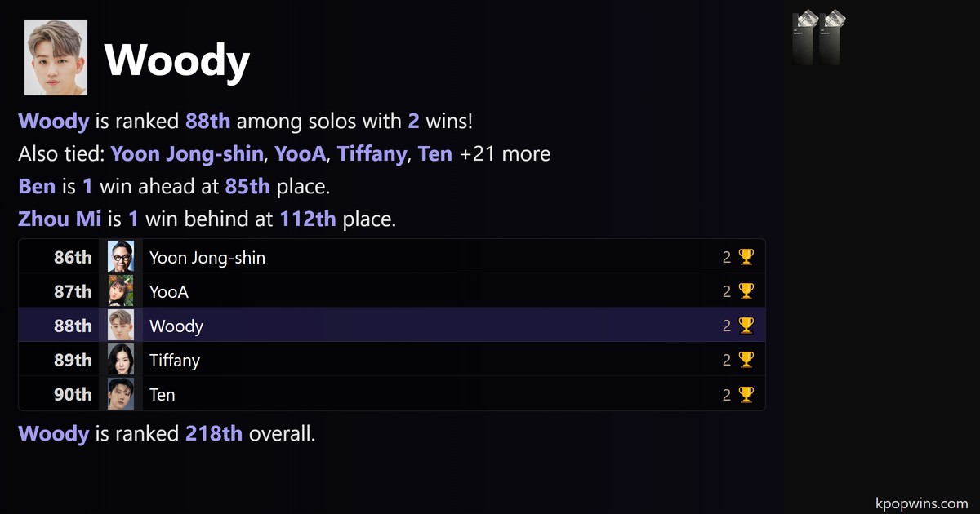
Task: Click the Tiffany link in the Also tied line
Action: click(x=372, y=154)
